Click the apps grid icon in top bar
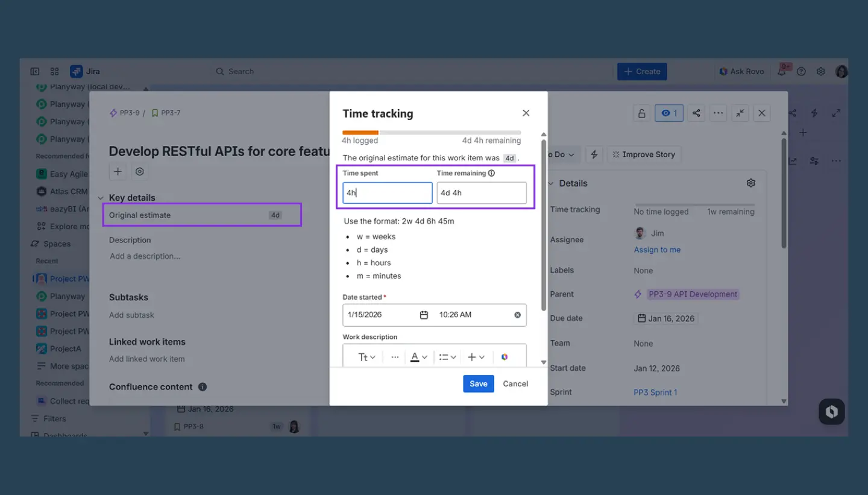Viewport: 868px width, 495px height. coord(54,71)
